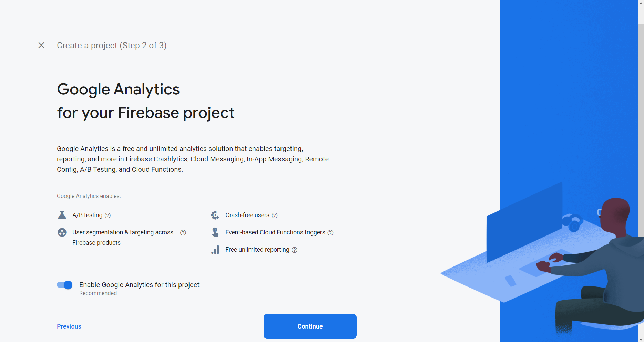Click 'User segmentation & targeting across' text
Image resolution: width=644 pixels, height=342 pixels.
pyautogui.click(x=123, y=232)
